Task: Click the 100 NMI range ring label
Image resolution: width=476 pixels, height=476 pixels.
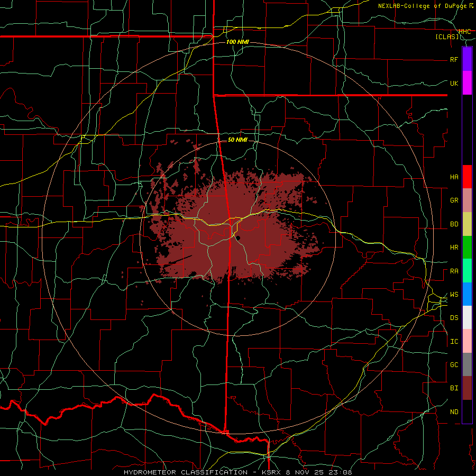Action: [237, 42]
